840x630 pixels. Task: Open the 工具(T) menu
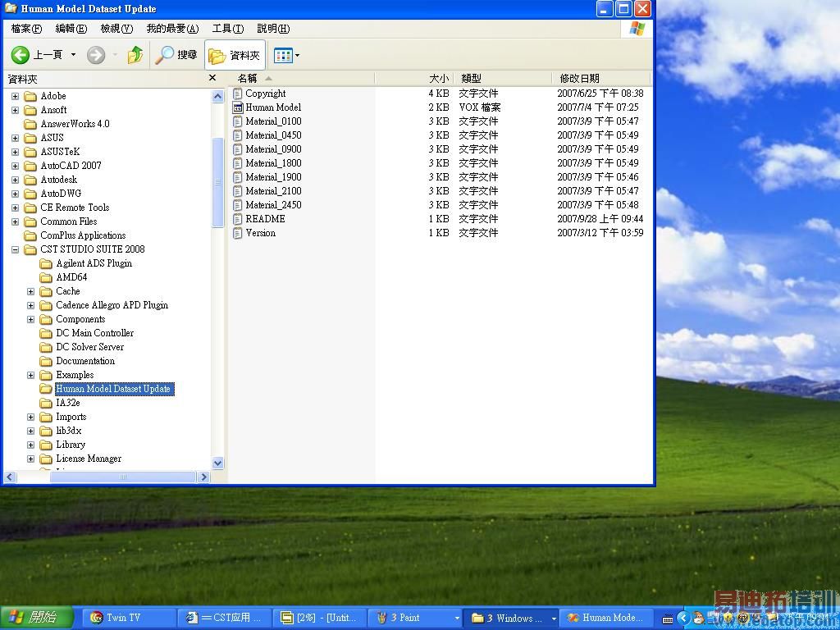coord(228,29)
